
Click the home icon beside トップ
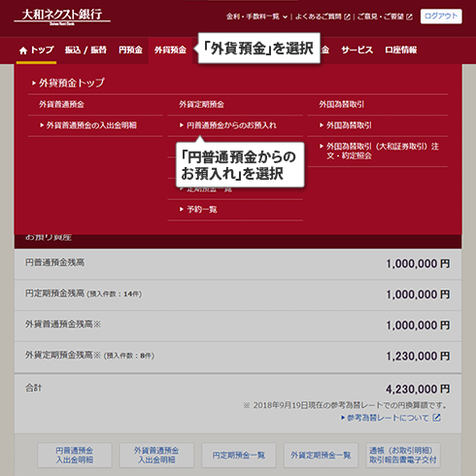23,51
